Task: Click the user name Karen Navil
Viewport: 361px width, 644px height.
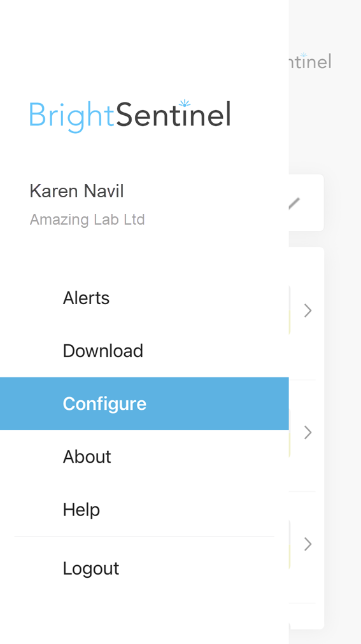Action: tap(77, 191)
